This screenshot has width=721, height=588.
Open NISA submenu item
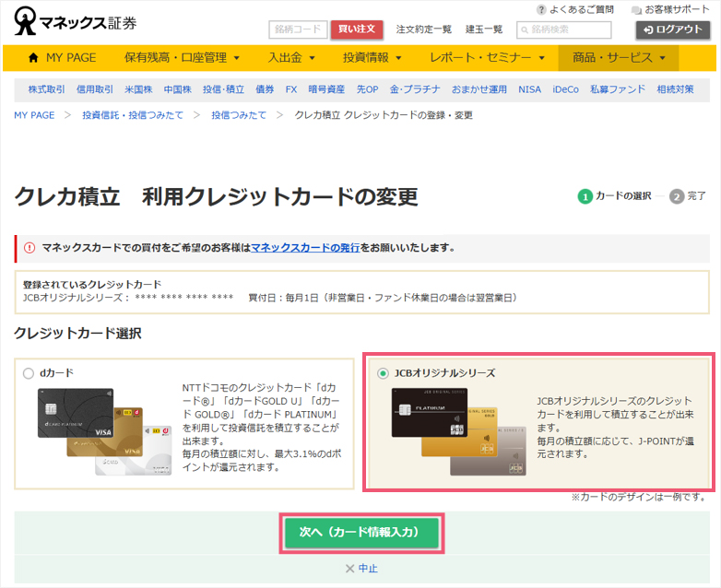coord(530,89)
